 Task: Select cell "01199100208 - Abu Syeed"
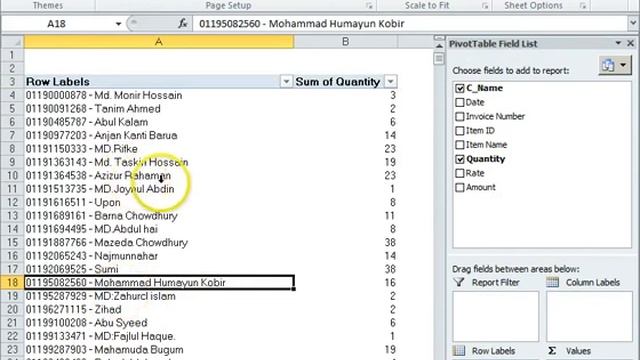click(x=159, y=323)
